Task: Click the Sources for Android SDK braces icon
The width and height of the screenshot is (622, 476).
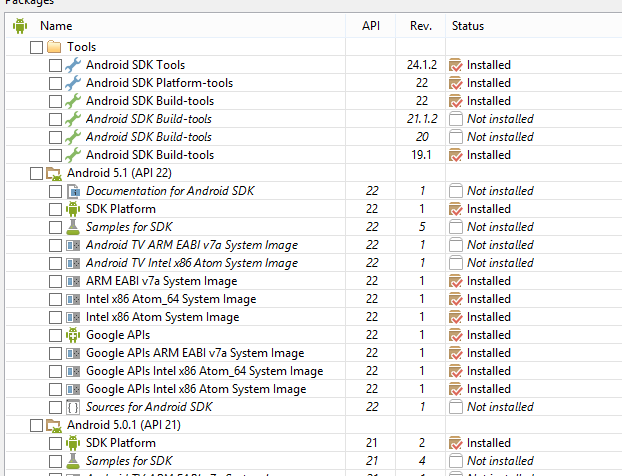Action: coord(72,407)
